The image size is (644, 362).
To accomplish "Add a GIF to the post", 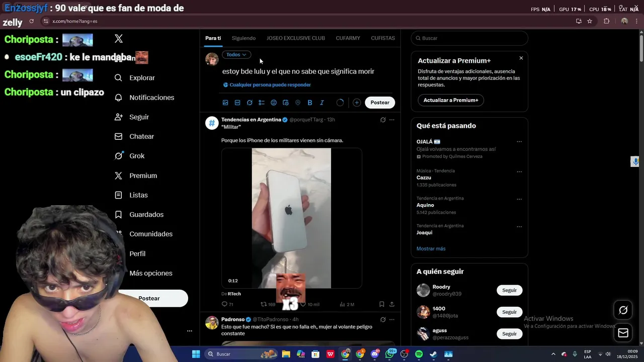I will [237, 103].
